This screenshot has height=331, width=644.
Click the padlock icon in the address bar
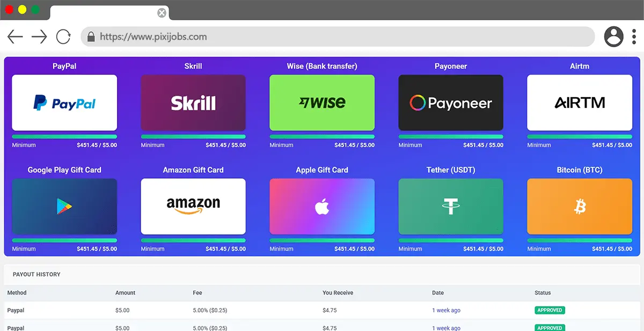91,36
